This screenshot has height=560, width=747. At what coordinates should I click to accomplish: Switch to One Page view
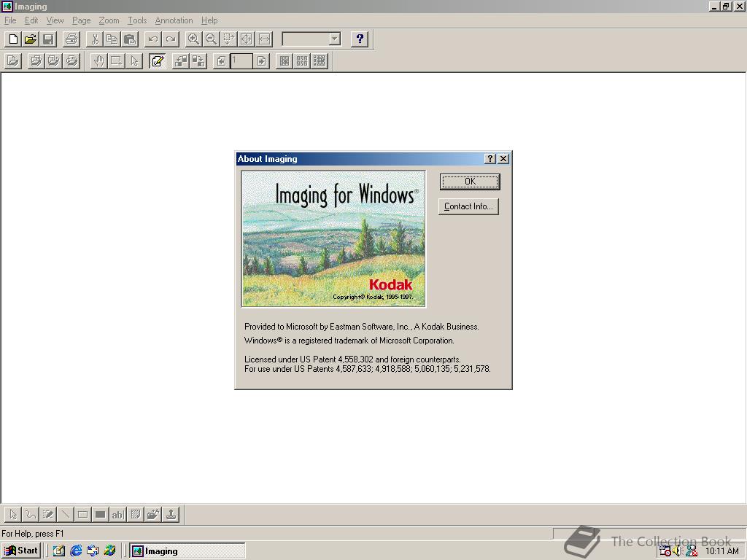click(x=285, y=61)
